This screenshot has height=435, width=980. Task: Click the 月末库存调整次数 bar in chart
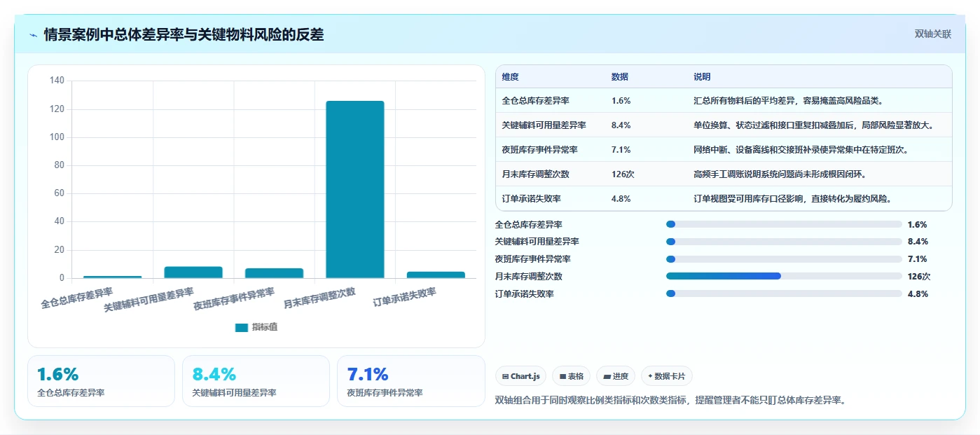click(355, 189)
